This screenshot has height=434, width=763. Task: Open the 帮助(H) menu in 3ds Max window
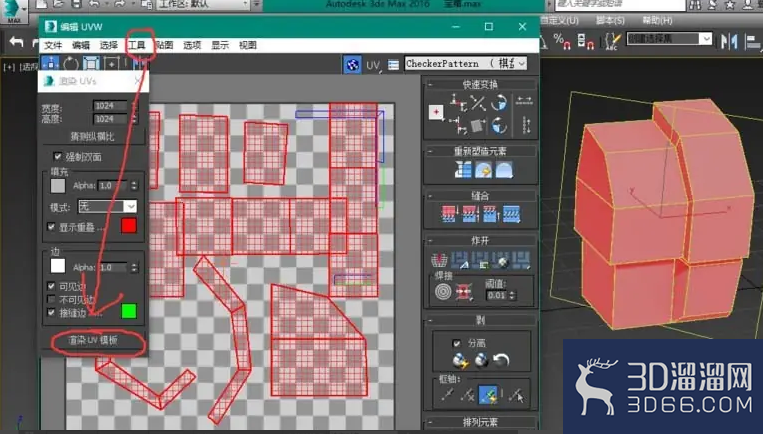(x=657, y=20)
